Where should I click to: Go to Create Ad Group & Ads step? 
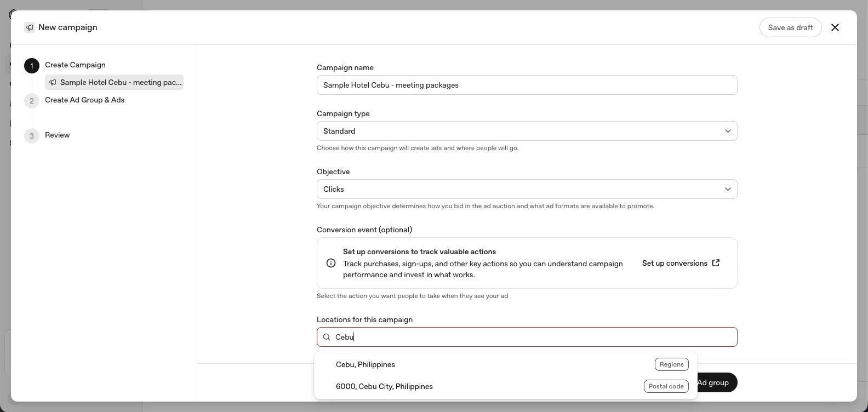[84, 100]
